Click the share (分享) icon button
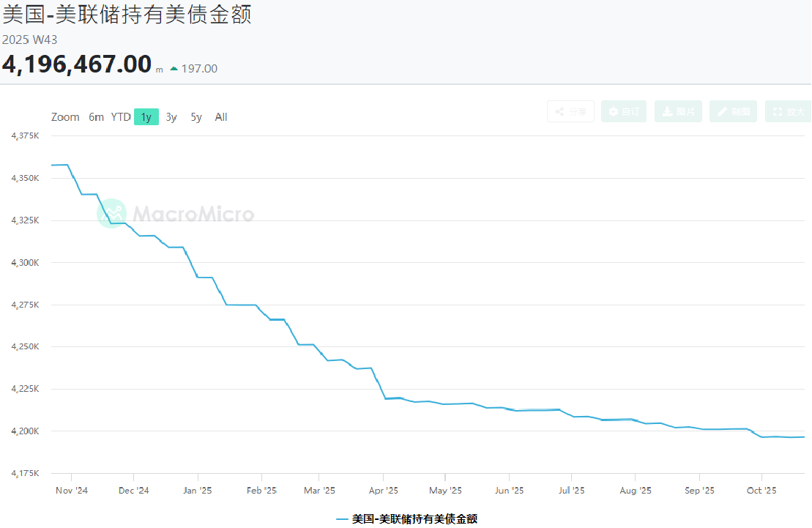The width and height of the screenshot is (812, 528). (570, 111)
